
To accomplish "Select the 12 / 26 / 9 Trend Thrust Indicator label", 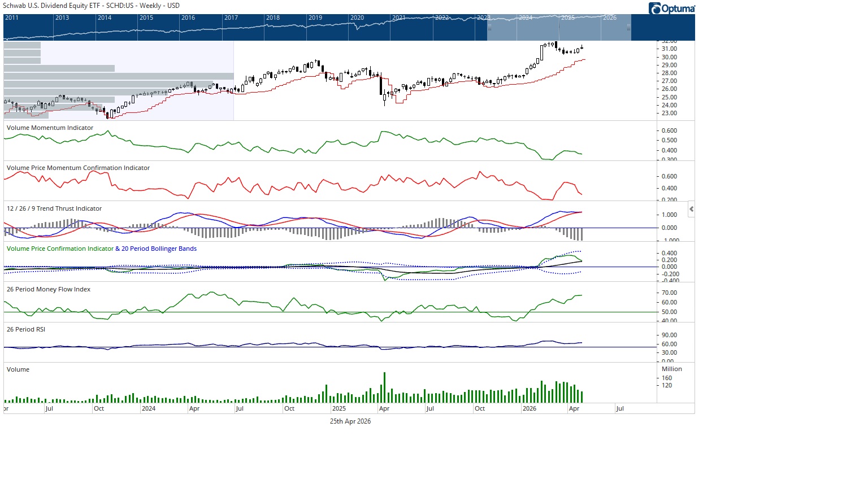I will pos(54,208).
